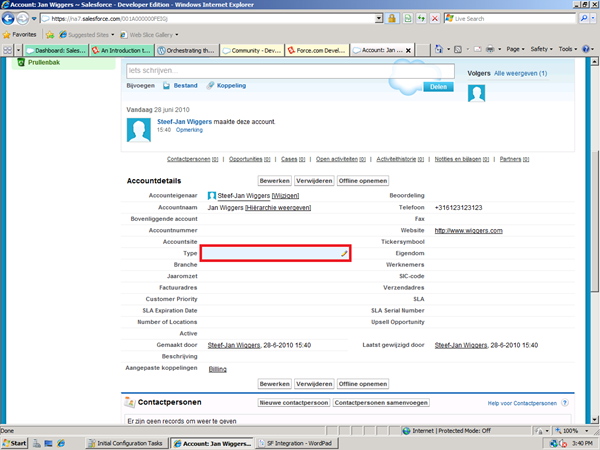Expand the Web Slice Gallery dropdown
The height and width of the screenshot is (450, 600).
(177, 35)
